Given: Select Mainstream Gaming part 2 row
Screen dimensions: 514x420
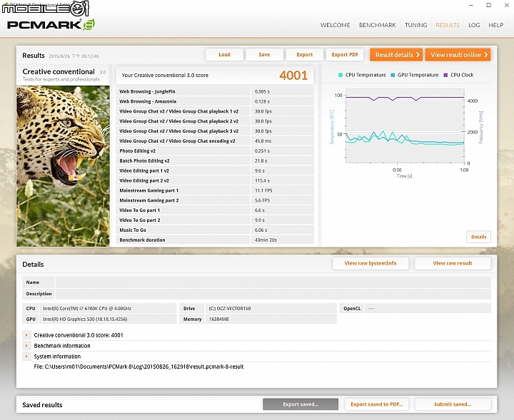Looking at the screenshot, I should (x=215, y=200).
